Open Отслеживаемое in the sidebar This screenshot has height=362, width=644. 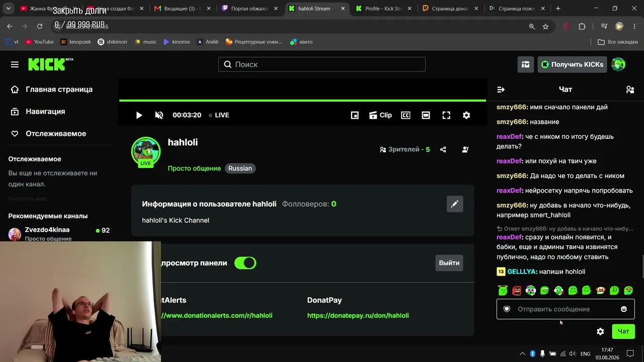point(48,134)
